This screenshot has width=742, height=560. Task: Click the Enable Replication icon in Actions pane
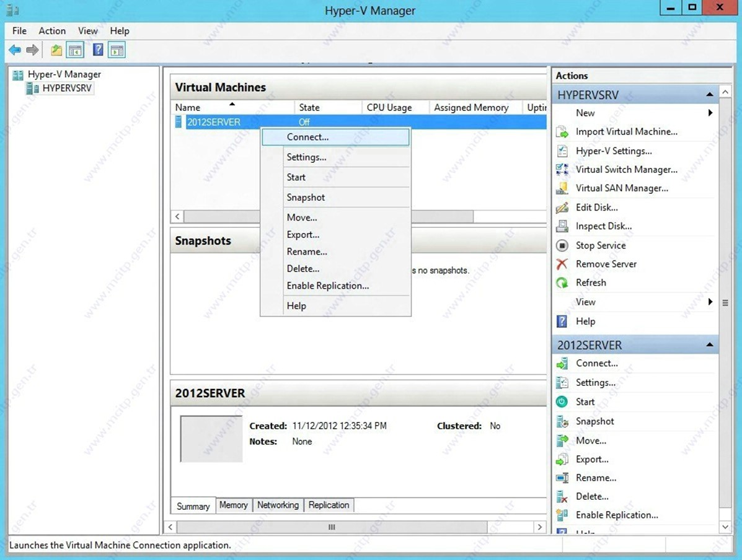562,515
